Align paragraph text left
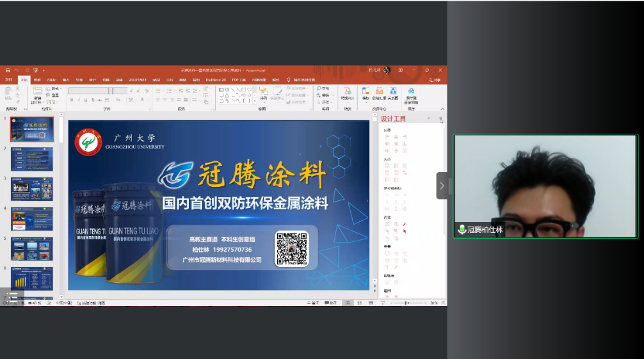The height and width of the screenshot is (359, 644). coord(157,100)
